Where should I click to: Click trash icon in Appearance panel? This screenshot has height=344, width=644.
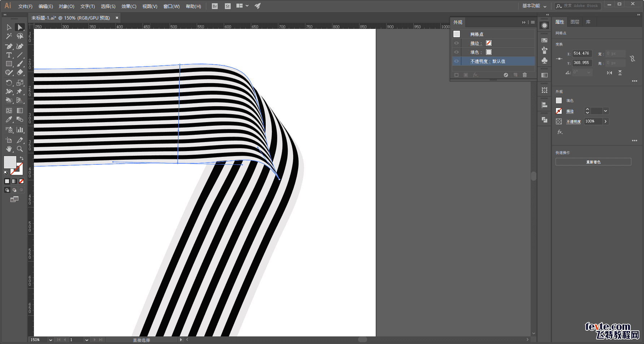[x=525, y=75]
